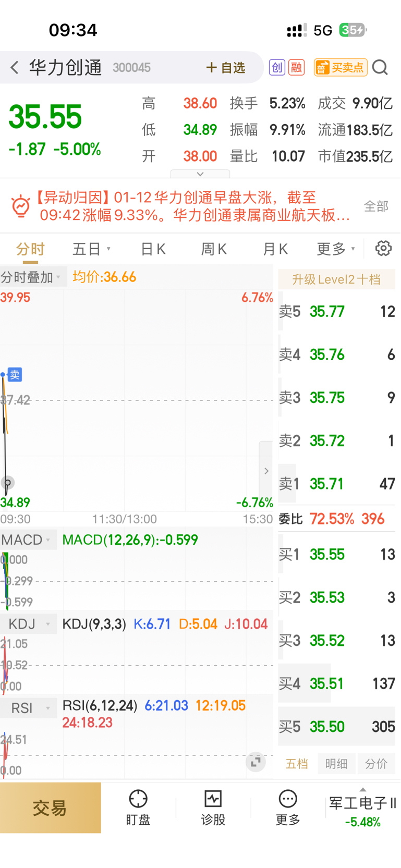401x868 pixels.
Task: Open the 五日 chart dropdown
Action: point(91,249)
